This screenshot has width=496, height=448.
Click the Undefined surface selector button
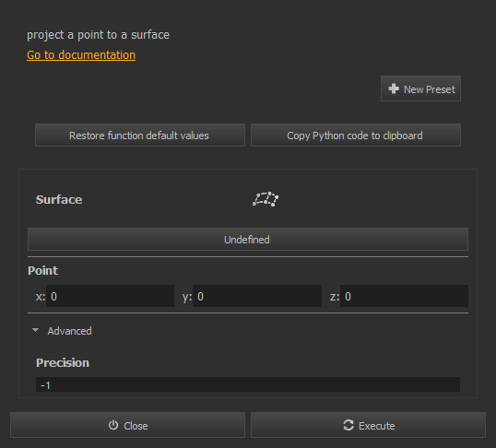click(x=248, y=239)
